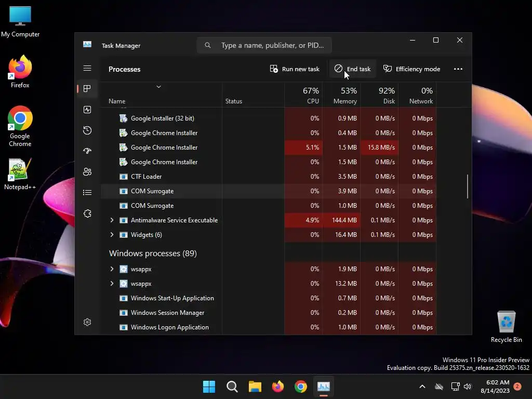The height and width of the screenshot is (399, 532).
Task: Expand the Widgets (6) process group
Action: coord(112,234)
